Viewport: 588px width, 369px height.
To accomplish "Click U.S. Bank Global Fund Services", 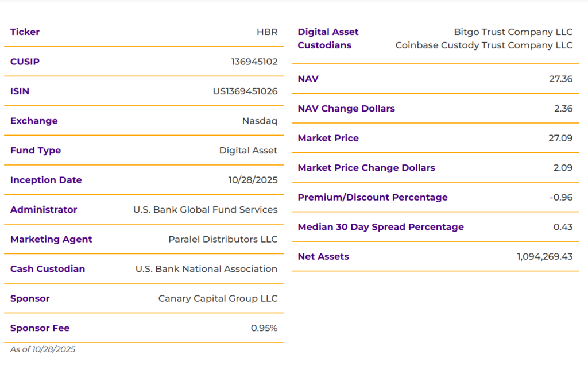I will pyautogui.click(x=205, y=210).
